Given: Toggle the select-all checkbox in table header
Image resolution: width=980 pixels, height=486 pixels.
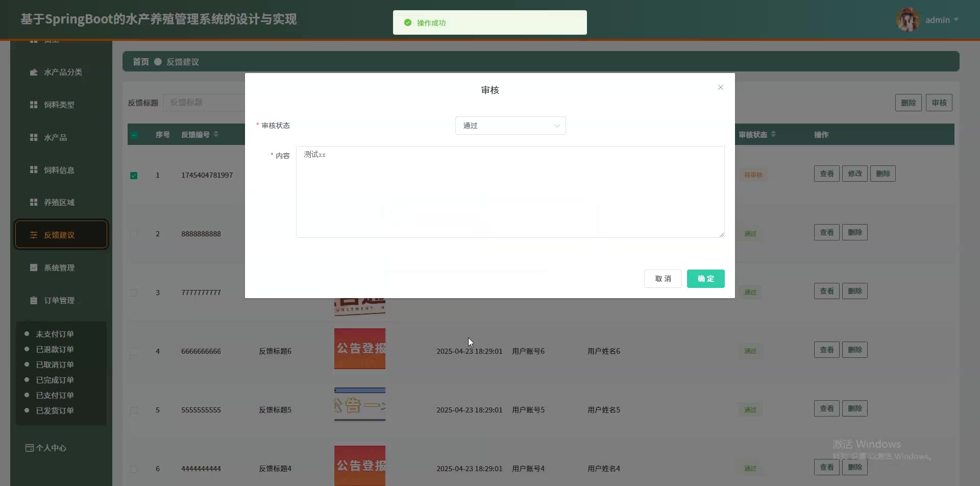Looking at the screenshot, I should [134, 135].
